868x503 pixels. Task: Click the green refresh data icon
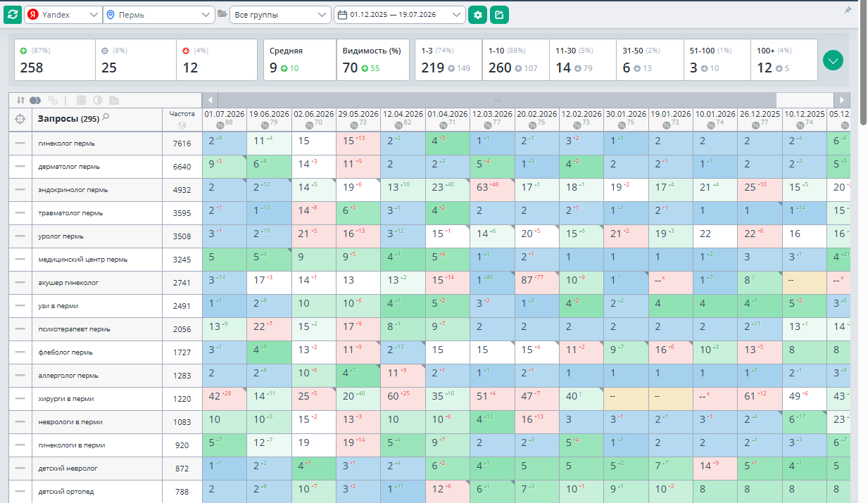[12, 14]
